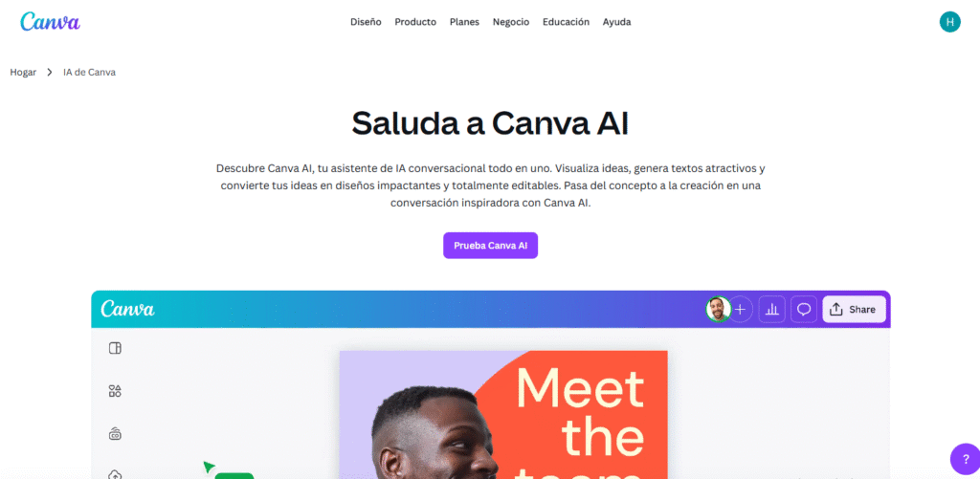
Task: Click the collaborator profile photo
Action: (x=718, y=309)
